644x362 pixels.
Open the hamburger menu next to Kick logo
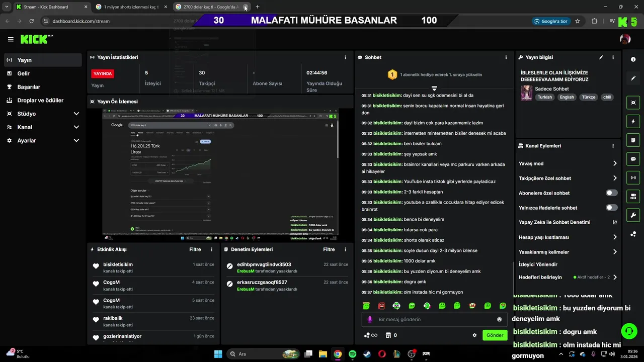11,39
